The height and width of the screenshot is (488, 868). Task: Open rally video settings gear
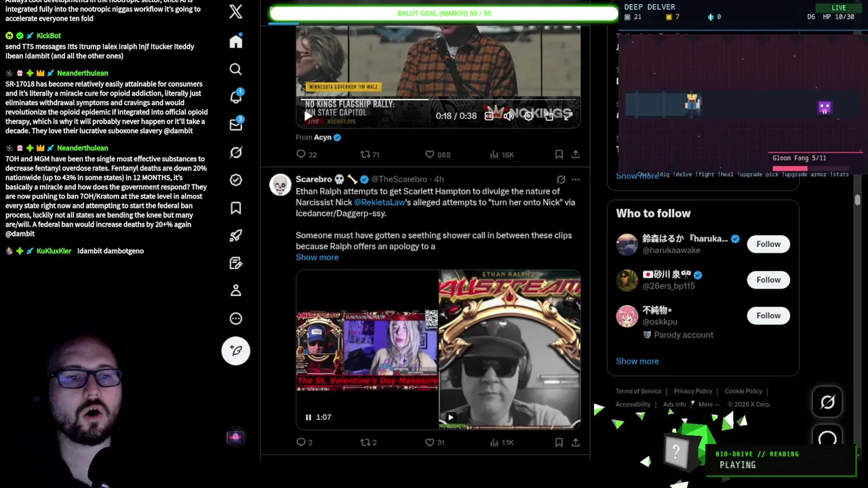(528, 116)
